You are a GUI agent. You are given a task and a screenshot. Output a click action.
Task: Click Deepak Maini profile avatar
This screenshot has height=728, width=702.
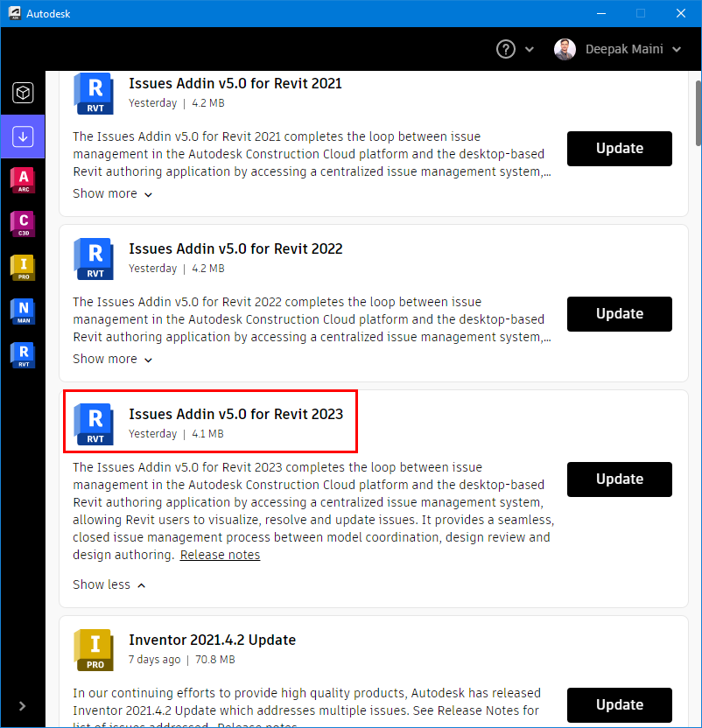pos(565,49)
